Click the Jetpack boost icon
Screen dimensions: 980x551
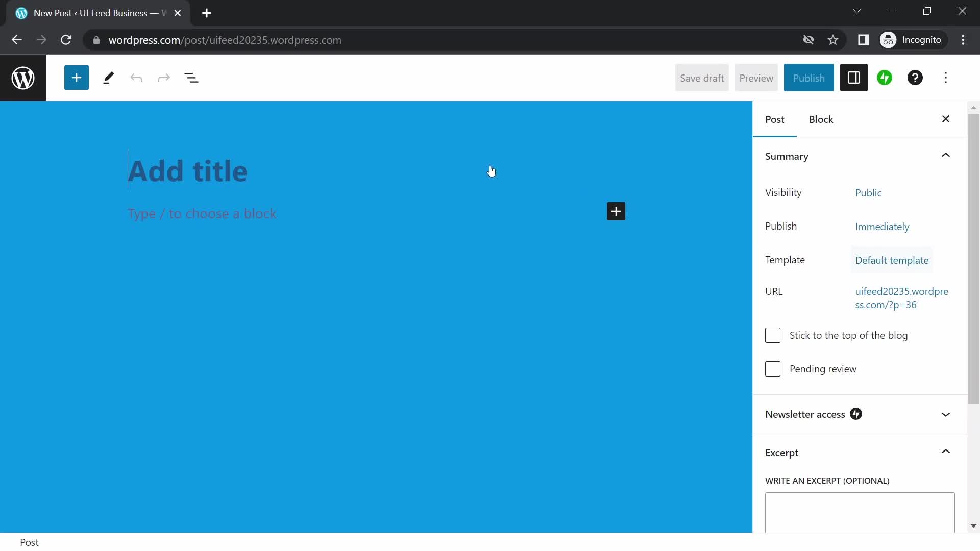click(x=885, y=78)
